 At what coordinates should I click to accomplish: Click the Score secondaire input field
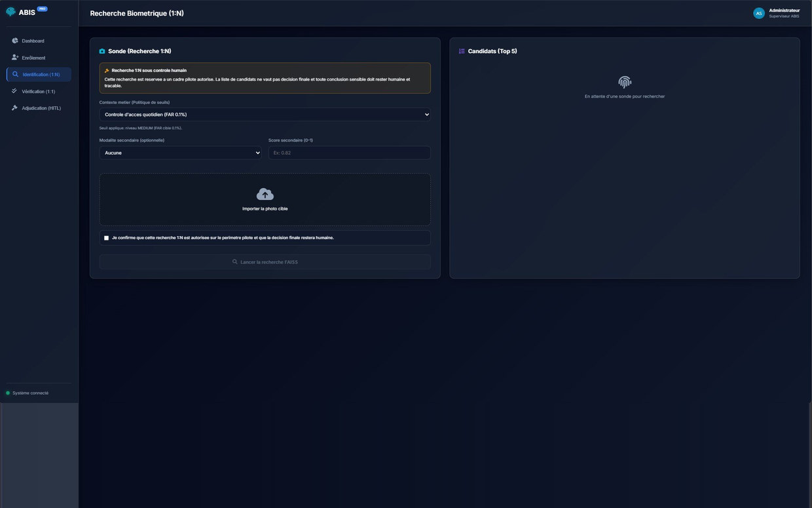click(350, 153)
